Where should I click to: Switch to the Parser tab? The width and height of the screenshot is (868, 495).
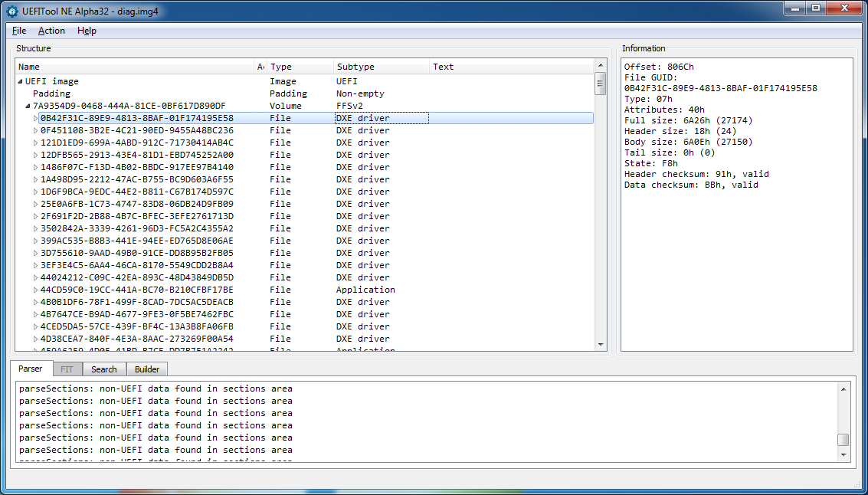coord(31,369)
